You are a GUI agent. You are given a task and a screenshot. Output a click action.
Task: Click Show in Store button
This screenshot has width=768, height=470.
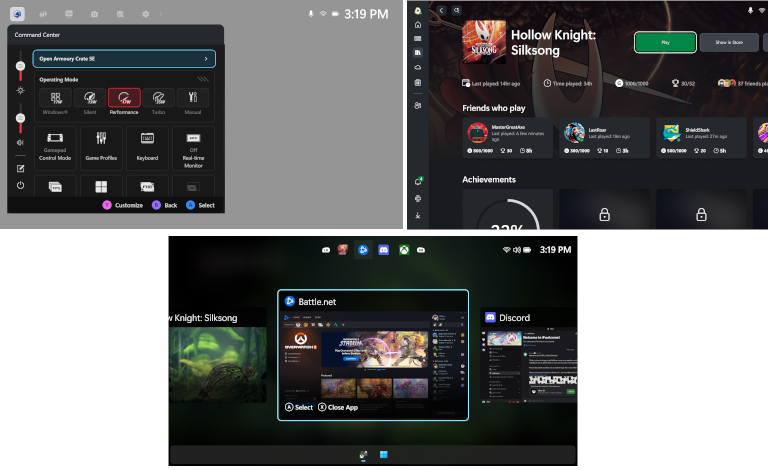click(x=729, y=42)
